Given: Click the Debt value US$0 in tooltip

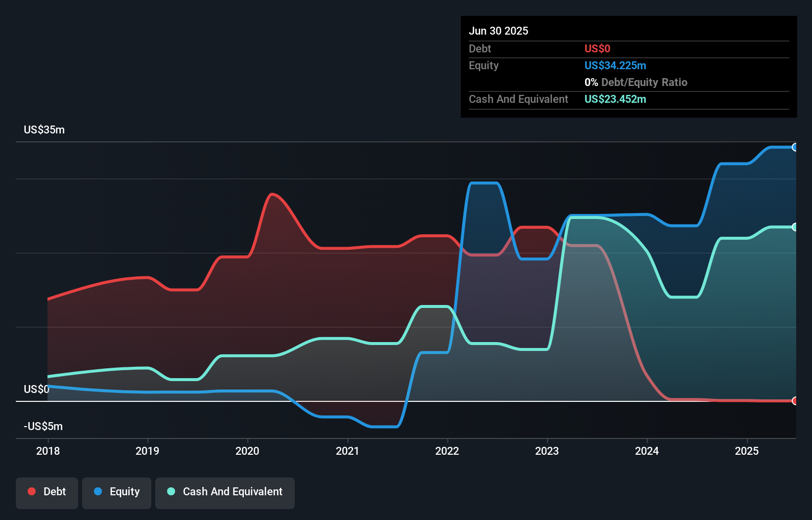Looking at the screenshot, I should point(597,48).
